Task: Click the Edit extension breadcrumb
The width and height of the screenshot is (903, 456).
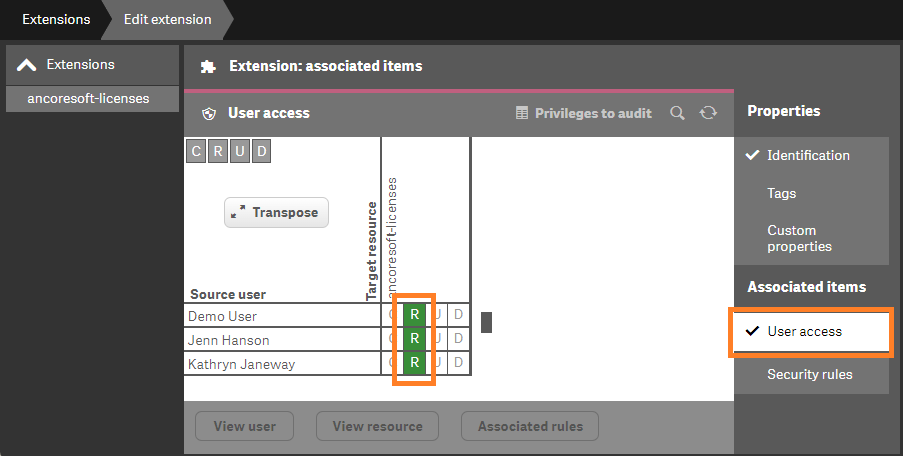Action: [168, 19]
